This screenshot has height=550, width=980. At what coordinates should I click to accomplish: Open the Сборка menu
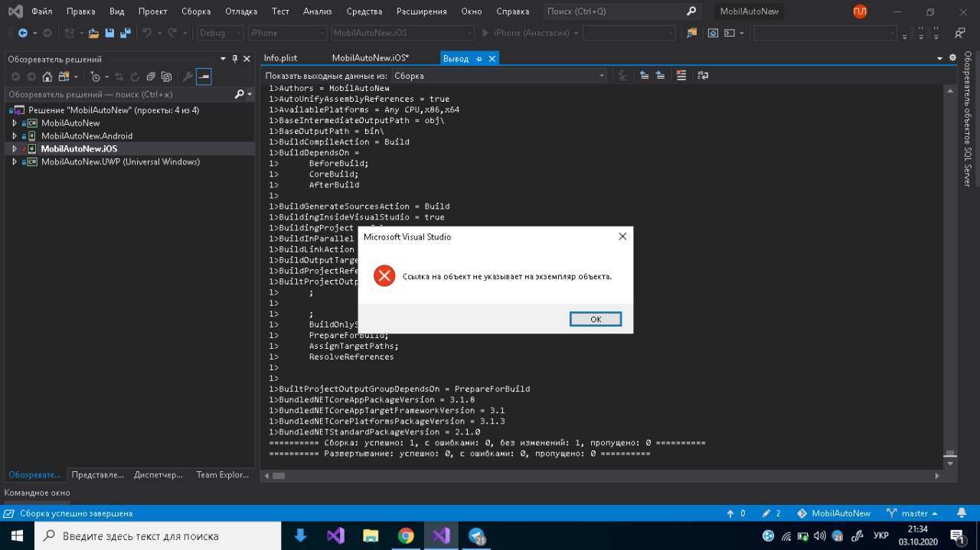[196, 11]
